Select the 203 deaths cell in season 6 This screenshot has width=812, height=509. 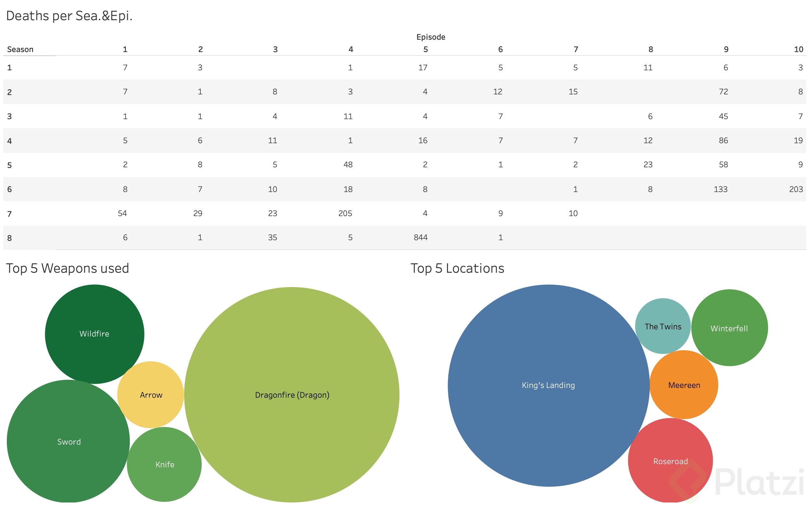(795, 189)
